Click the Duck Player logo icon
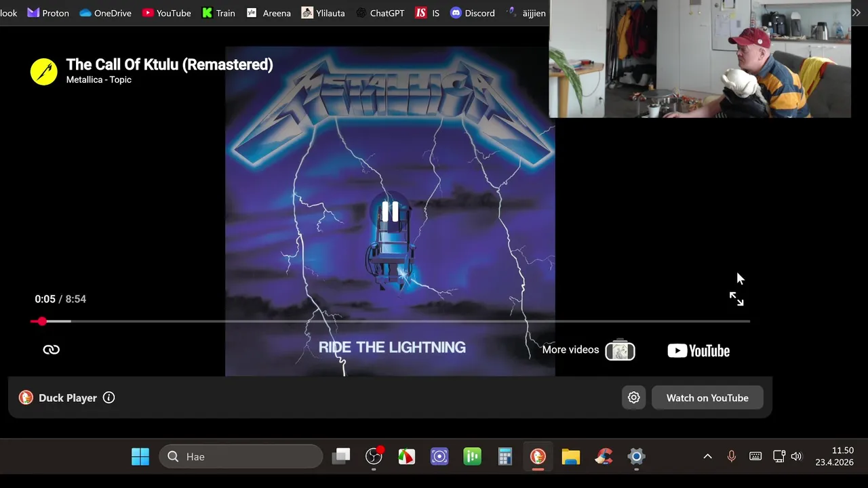This screenshot has width=868, height=488. coord(26,398)
